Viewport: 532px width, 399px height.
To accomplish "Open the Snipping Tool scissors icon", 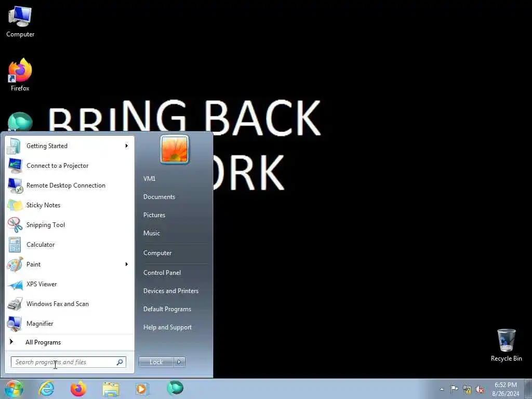I will click(x=15, y=225).
